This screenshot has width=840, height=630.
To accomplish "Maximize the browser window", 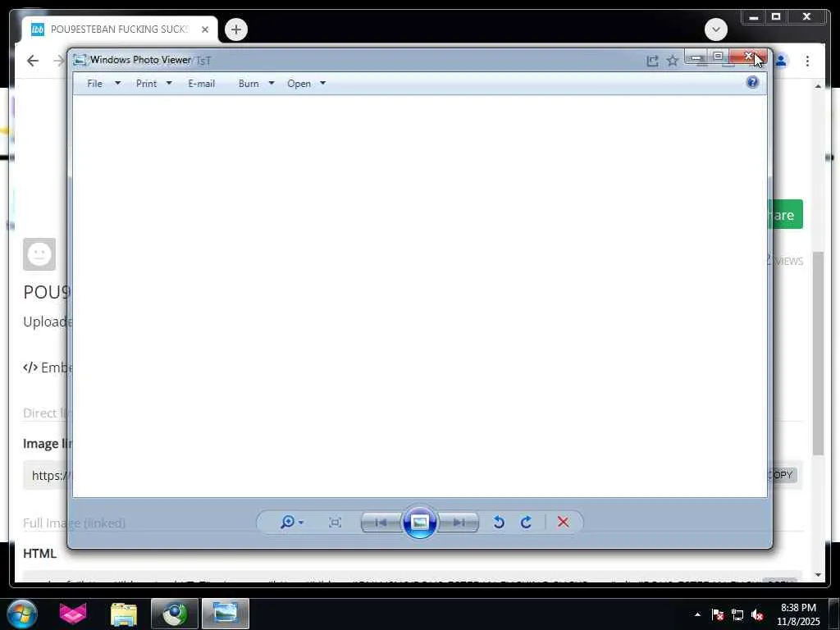I will 776,17.
